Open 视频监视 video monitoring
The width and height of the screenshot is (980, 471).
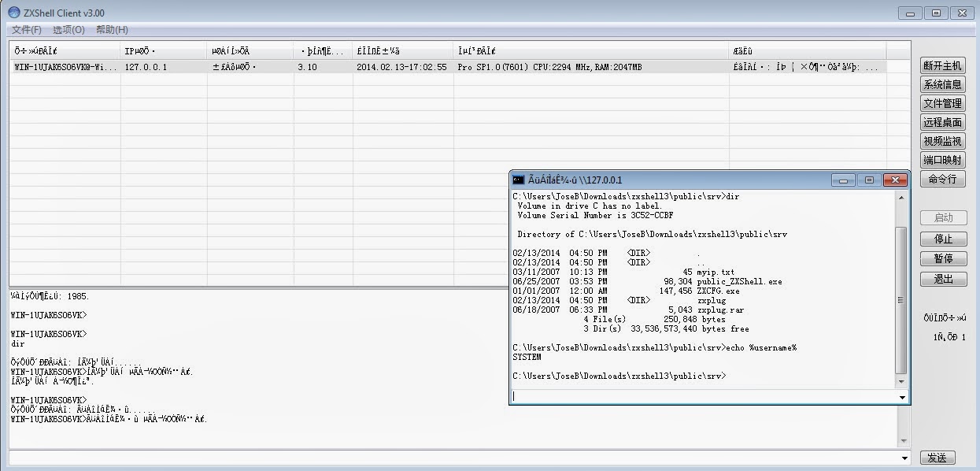(x=942, y=142)
